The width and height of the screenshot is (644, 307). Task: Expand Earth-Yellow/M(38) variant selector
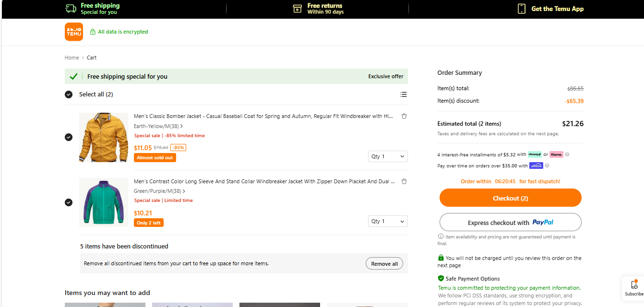[158, 126]
